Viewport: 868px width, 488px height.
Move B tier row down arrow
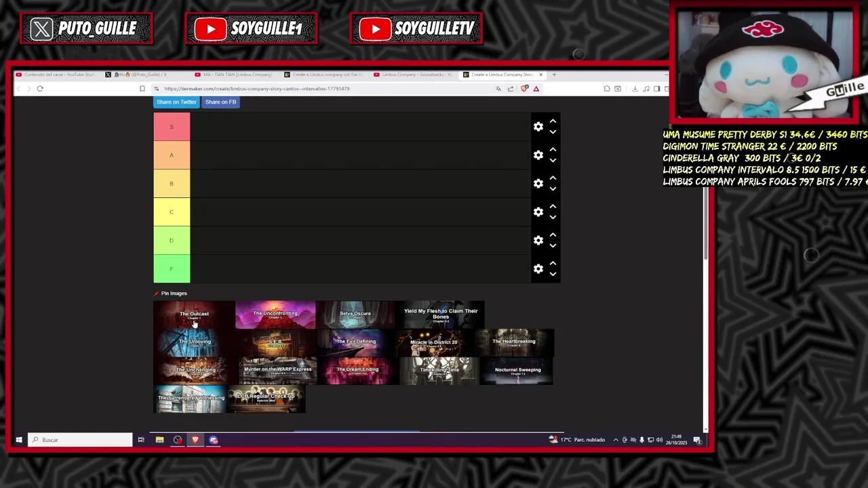tap(553, 189)
